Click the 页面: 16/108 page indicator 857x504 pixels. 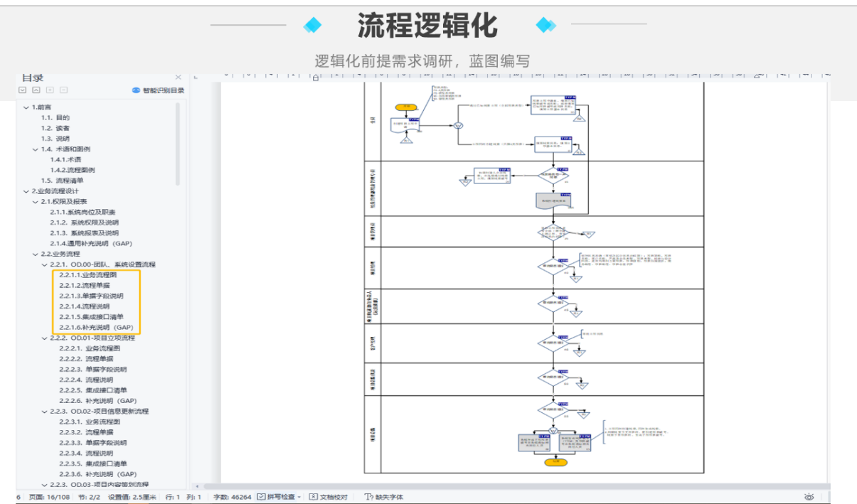click(49, 497)
